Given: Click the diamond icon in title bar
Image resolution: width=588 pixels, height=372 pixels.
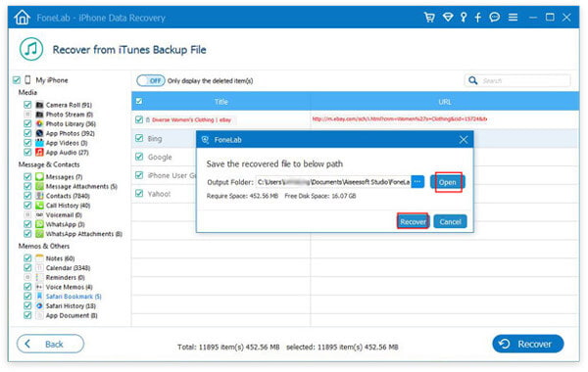Looking at the screenshot, I should coord(448,18).
